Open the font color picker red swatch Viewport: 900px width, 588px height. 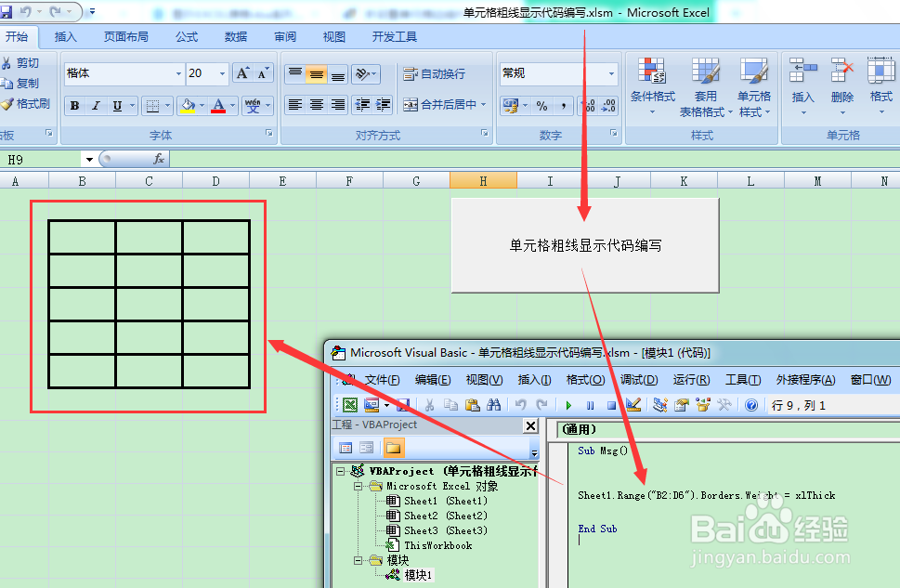218,109
